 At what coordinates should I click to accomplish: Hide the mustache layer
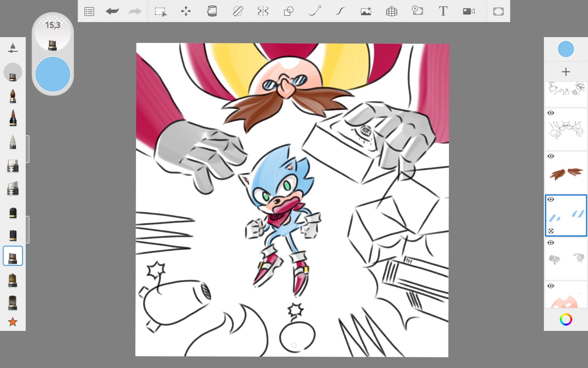551,156
